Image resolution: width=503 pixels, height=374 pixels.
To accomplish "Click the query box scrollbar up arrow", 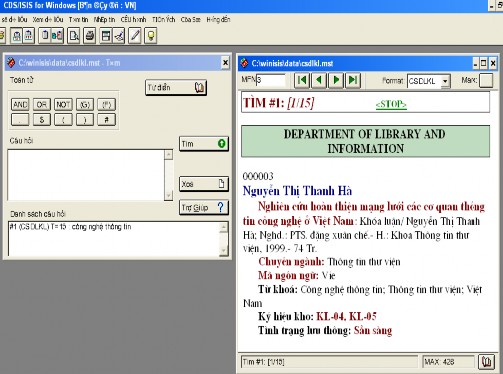I will [x=169, y=155].
